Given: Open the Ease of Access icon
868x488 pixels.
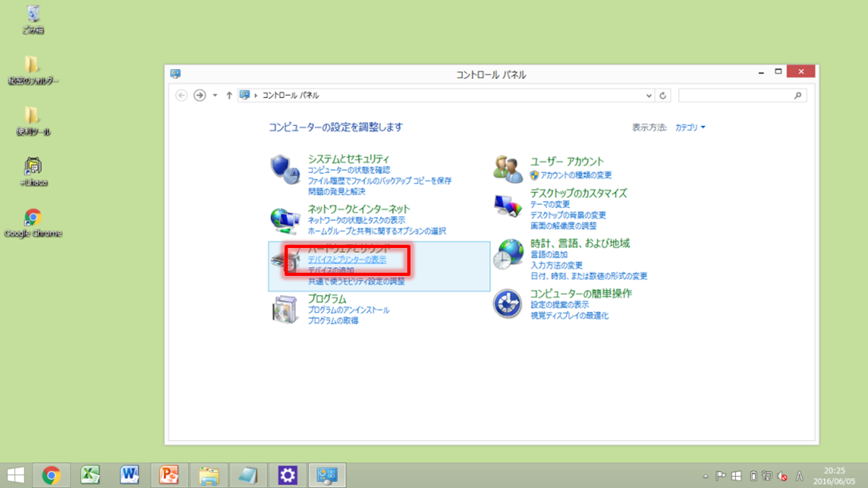Looking at the screenshot, I should [508, 304].
